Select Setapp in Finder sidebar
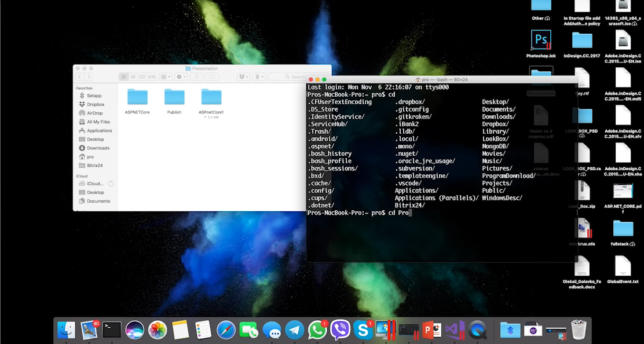The height and width of the screenshot is (344, 644). click(94, 96)
